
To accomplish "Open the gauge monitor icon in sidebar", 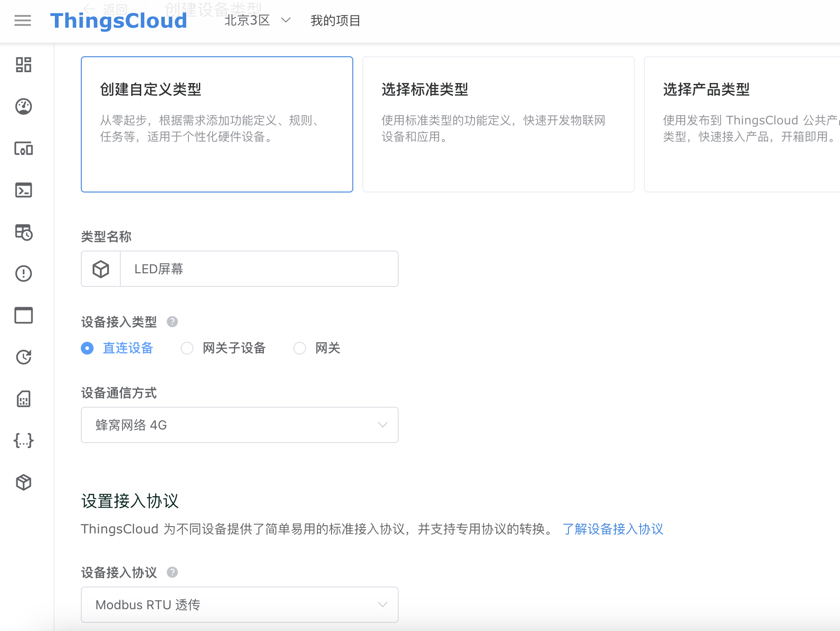I will pos(24,106).
